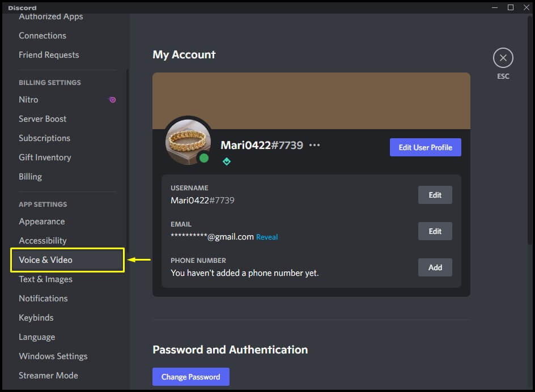Screen dimensions: 535x392
Task: Click the Nitro badge icon in sidebar
Action: pyautogui.click(x=112, y=100)
